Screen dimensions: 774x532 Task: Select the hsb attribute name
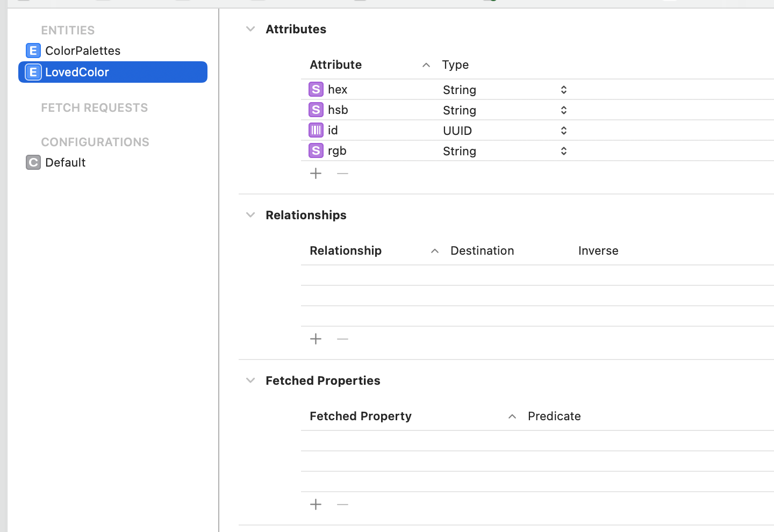[338, 110]
